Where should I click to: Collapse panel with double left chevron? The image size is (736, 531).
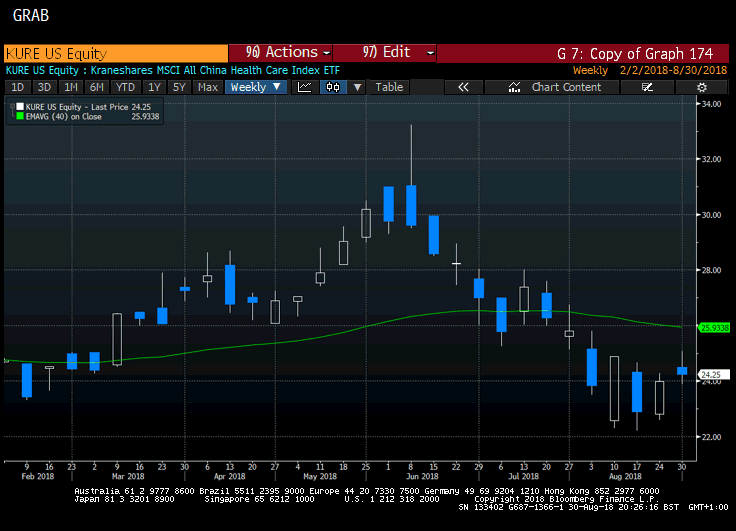pyautogui.click(x=463, y=87)
